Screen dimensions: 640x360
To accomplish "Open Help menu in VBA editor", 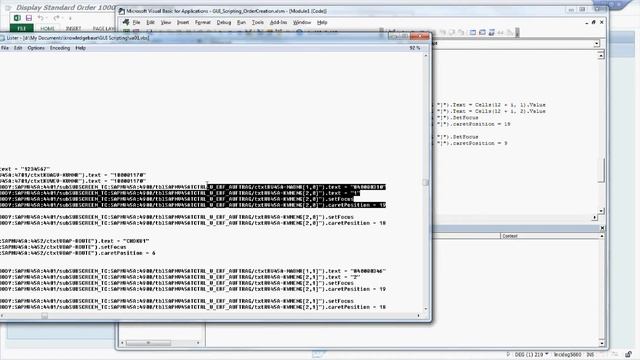I will point(322,22).
